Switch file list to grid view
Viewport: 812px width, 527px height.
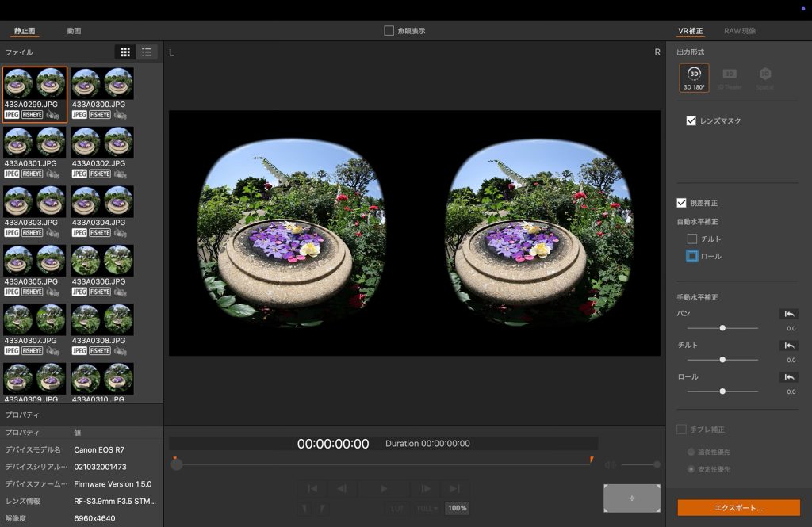[125, 52]
